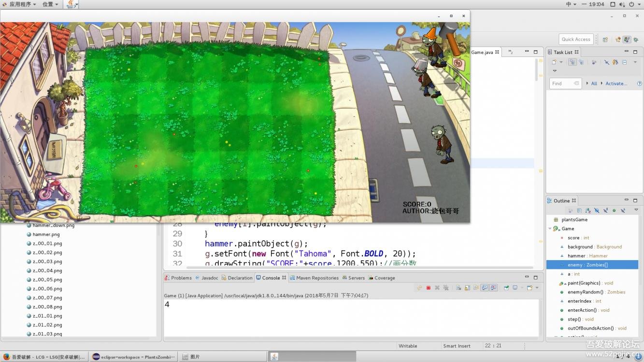This screenshot has width=644, height=362.
Task: Collapse Game class node in Outline
Action: pos(550,229)
